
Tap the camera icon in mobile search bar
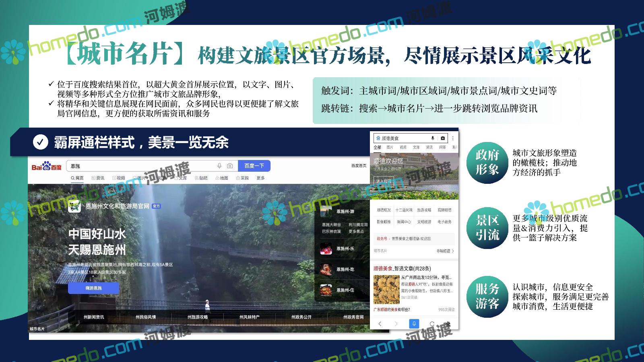pos(443,138)
